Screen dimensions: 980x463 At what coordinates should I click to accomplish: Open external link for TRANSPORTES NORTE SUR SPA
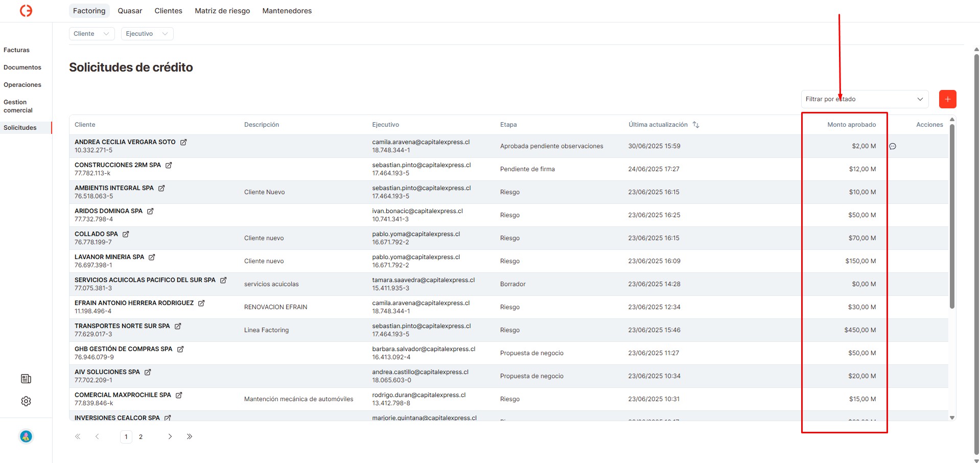178,326
